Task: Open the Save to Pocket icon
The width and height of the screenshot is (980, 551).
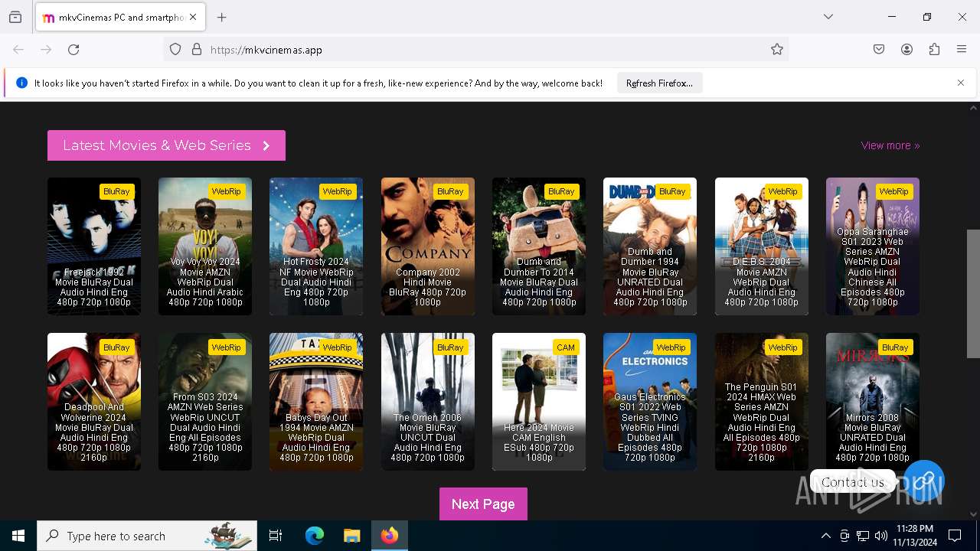Action: tap(879, 50)
